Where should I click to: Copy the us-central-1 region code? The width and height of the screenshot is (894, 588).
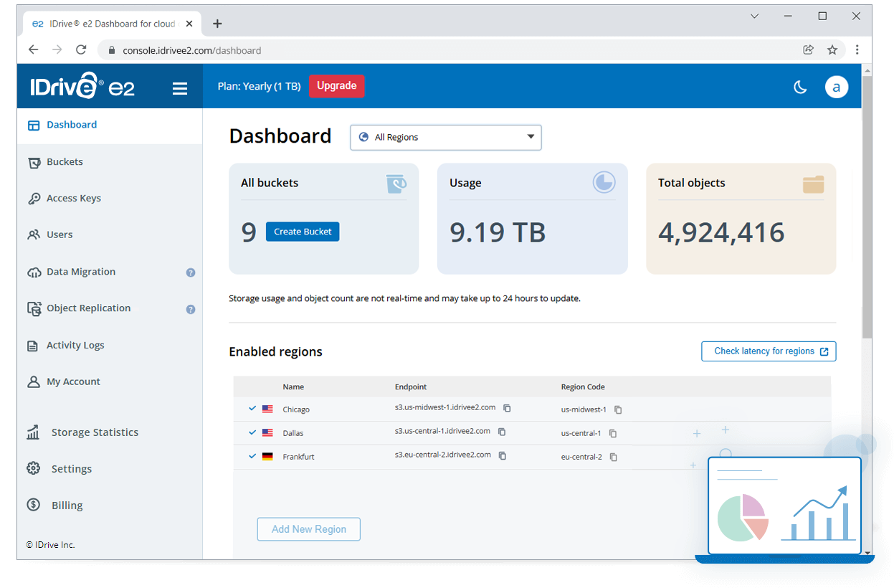(x=613, y=433)
